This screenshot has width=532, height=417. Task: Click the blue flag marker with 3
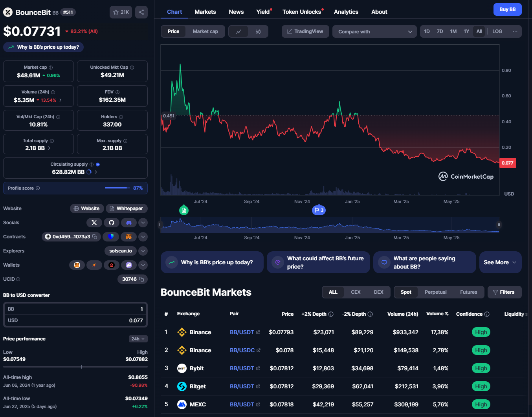tap(319, 210)
